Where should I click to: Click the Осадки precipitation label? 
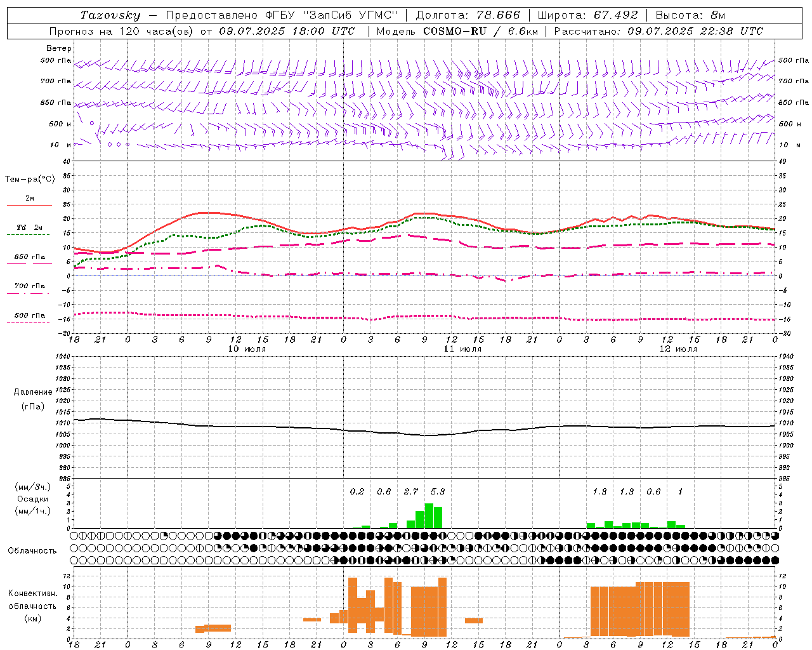tap(33, 499)
